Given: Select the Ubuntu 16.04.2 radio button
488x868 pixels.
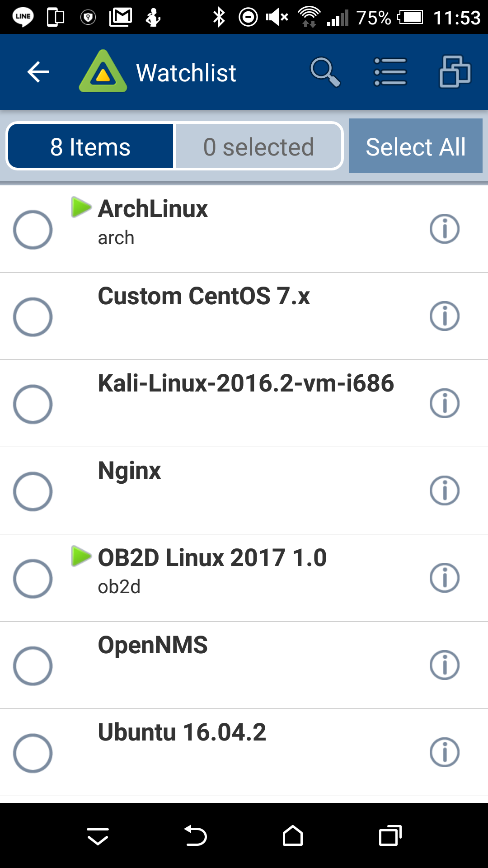Looking at the screenshot, I should click(x=33, y=753).
